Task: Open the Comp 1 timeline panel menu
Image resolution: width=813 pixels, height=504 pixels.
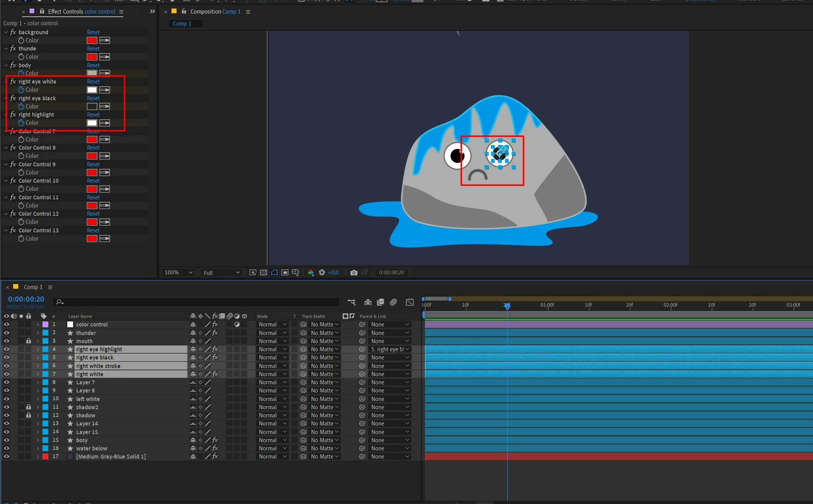Action: 50,287
